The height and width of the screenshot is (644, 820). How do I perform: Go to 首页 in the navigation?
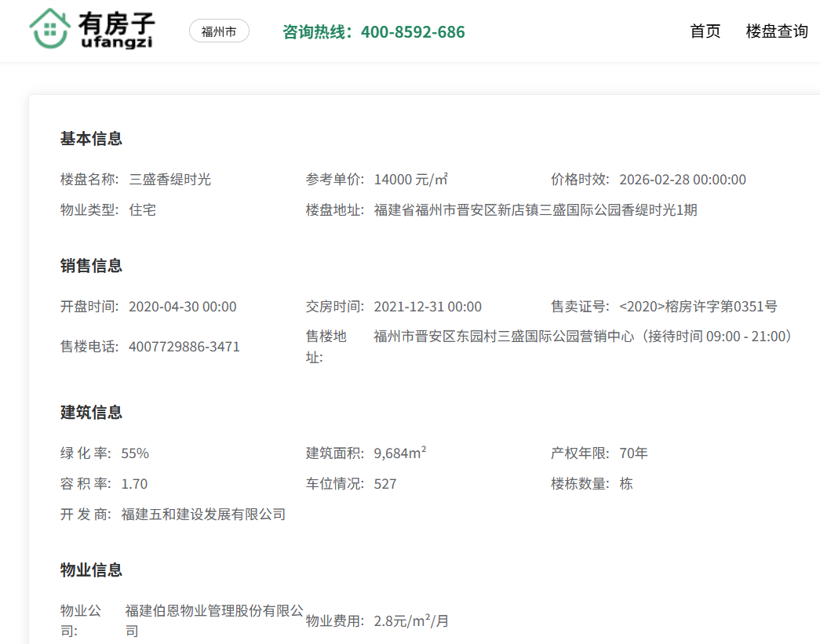(x=705, y=31)
